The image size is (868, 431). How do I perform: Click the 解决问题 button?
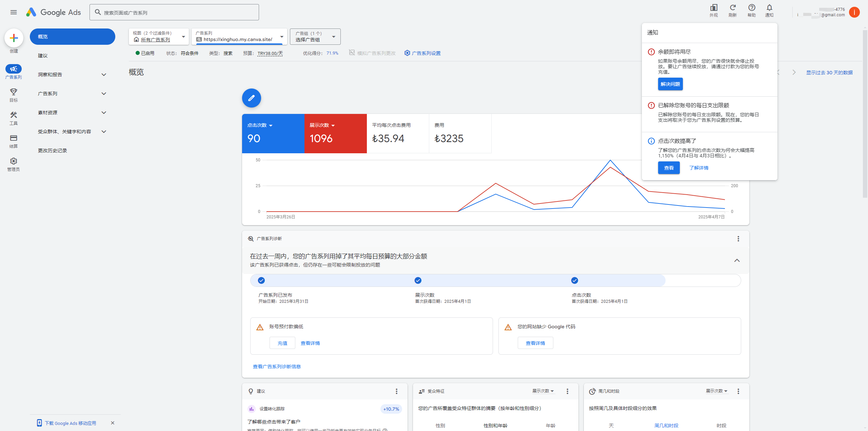click(x=670, y=84)
